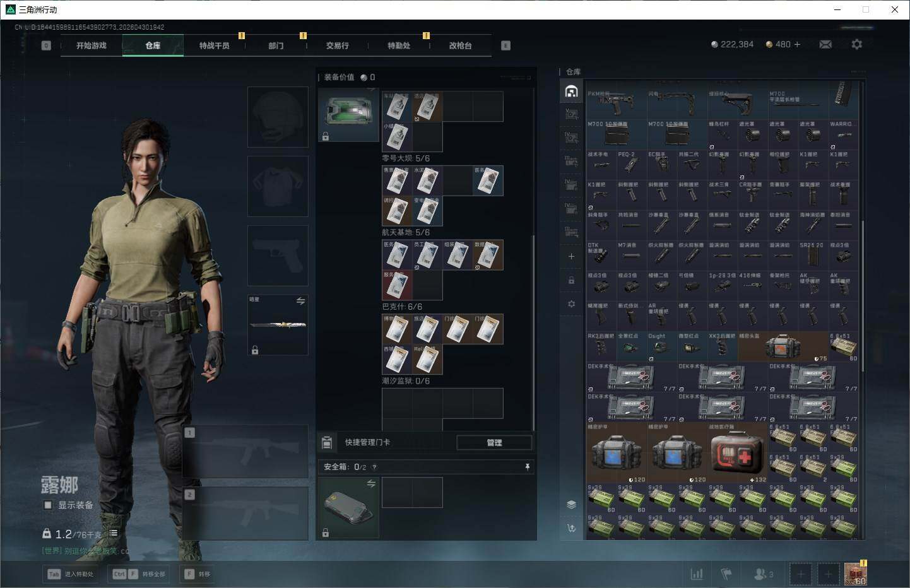This screenshot has width=910, height=588.
Task: Select the 共振二代 grip item
Action: click(x=692, y=165)
